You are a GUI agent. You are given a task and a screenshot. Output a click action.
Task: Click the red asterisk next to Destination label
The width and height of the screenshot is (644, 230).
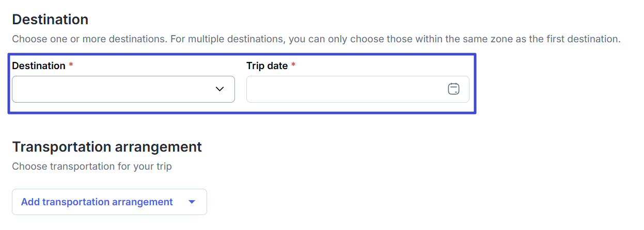71,65
